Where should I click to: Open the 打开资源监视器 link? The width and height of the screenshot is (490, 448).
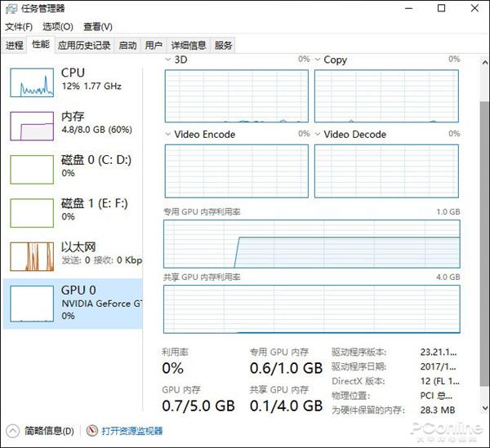tap(131, 431)
